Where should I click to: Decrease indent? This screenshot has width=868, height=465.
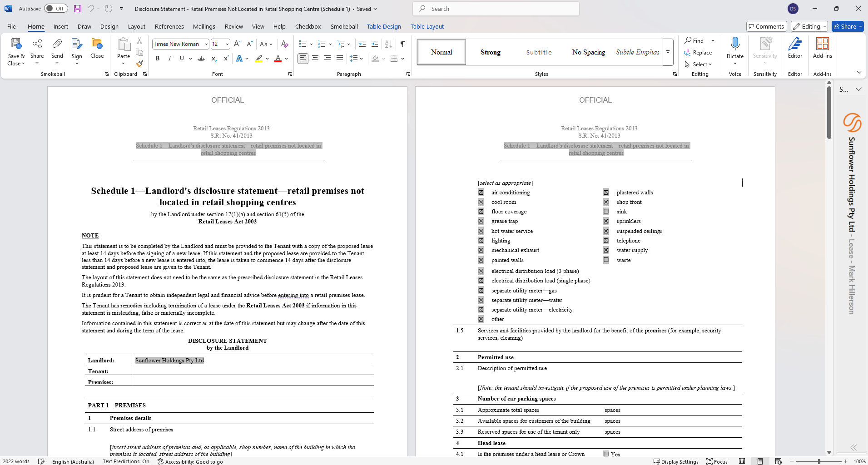pyautogui.click(x=362, y=44)
